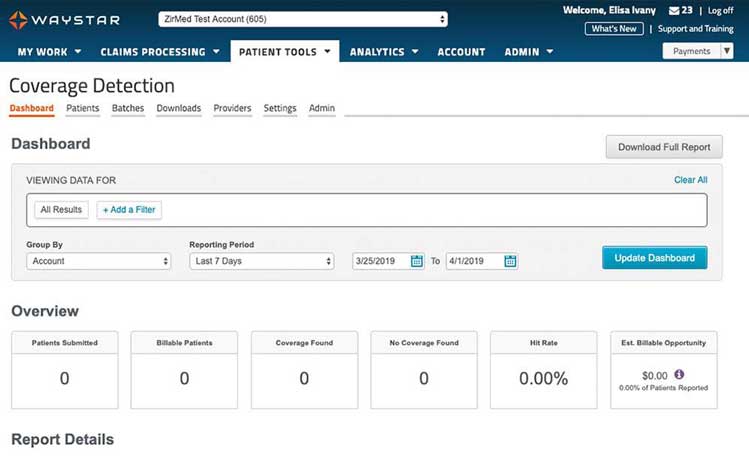
Task: Switch to the Patients tab
Action: click(x=82, y=108)
